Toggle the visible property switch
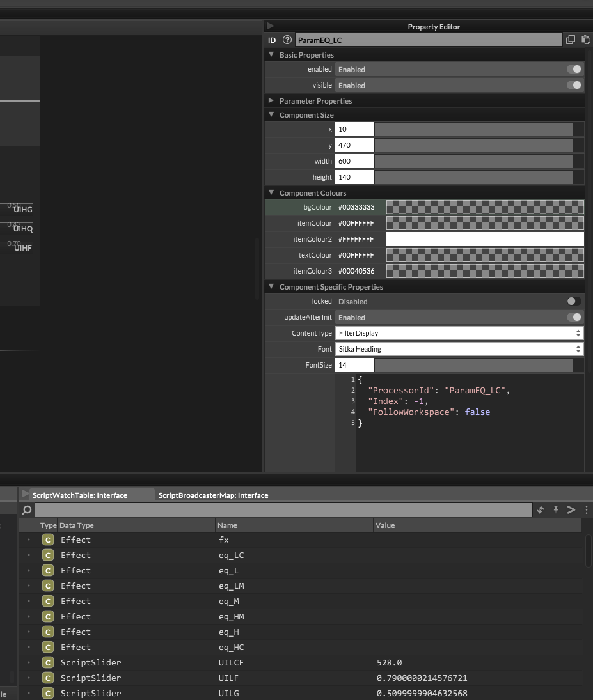 574,85
